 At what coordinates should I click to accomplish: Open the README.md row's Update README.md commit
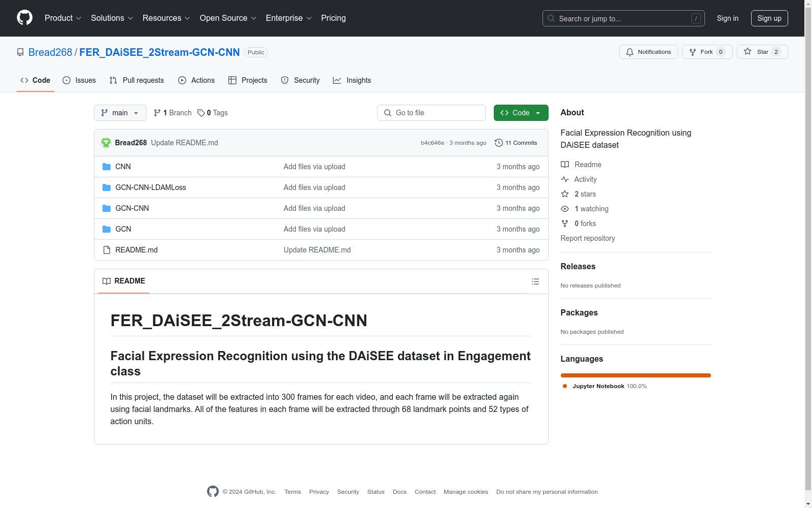click(317, 250)
